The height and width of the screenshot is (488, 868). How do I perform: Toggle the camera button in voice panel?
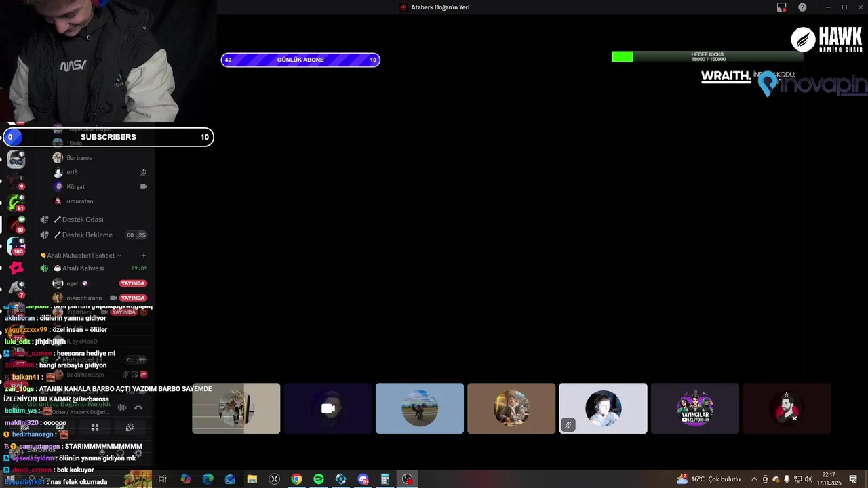(x=26, y=427)
